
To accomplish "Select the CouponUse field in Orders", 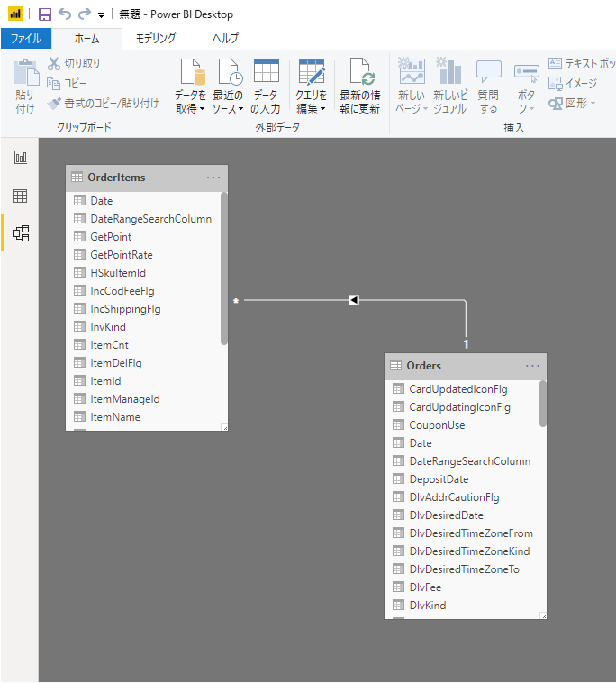I will point(437,425).
